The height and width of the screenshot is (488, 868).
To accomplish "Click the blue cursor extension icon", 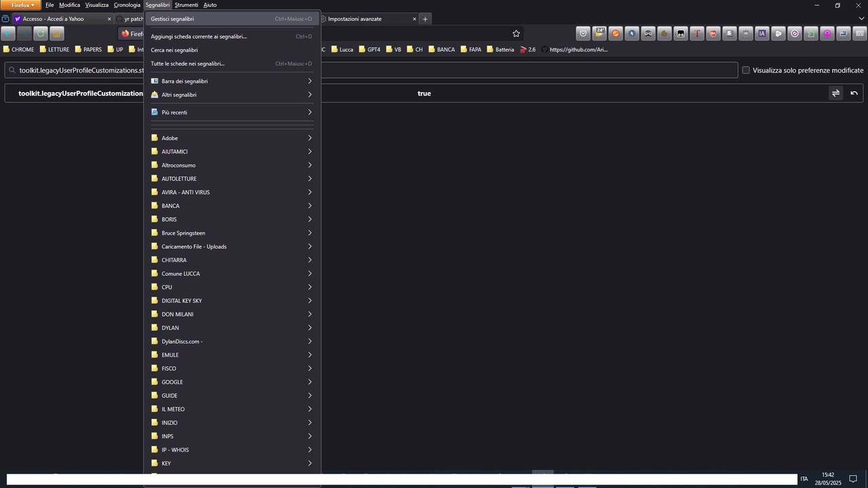I will click(x=632, y=33).
